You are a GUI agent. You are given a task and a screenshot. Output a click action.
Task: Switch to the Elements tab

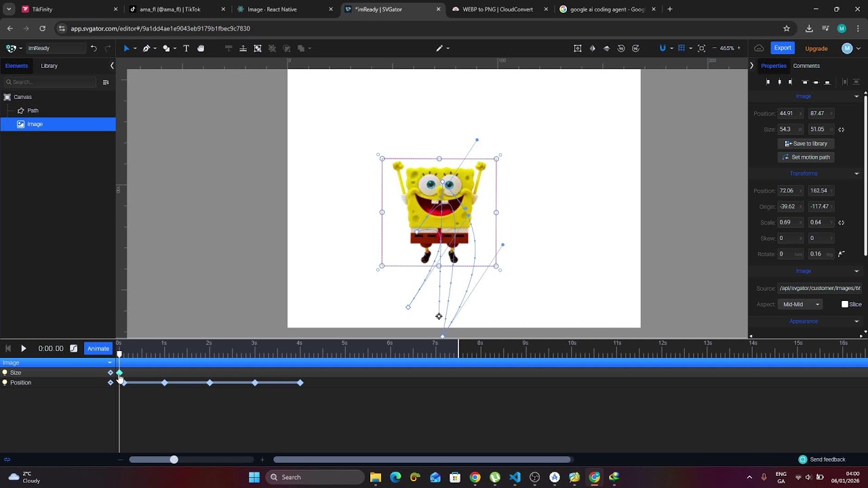point(16,66)
